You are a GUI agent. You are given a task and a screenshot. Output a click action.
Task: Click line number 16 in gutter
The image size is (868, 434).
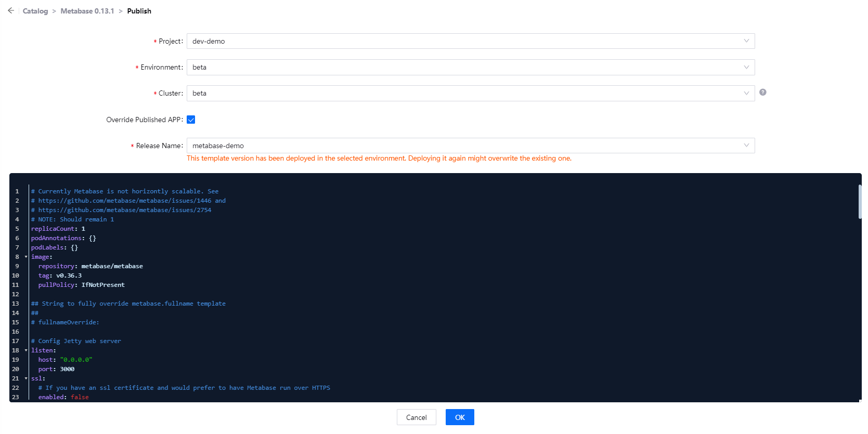16,332
